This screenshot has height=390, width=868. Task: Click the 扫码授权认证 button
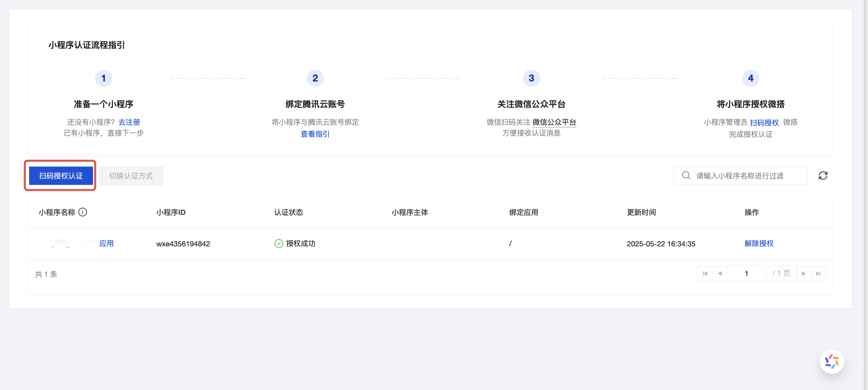point(61,176)
